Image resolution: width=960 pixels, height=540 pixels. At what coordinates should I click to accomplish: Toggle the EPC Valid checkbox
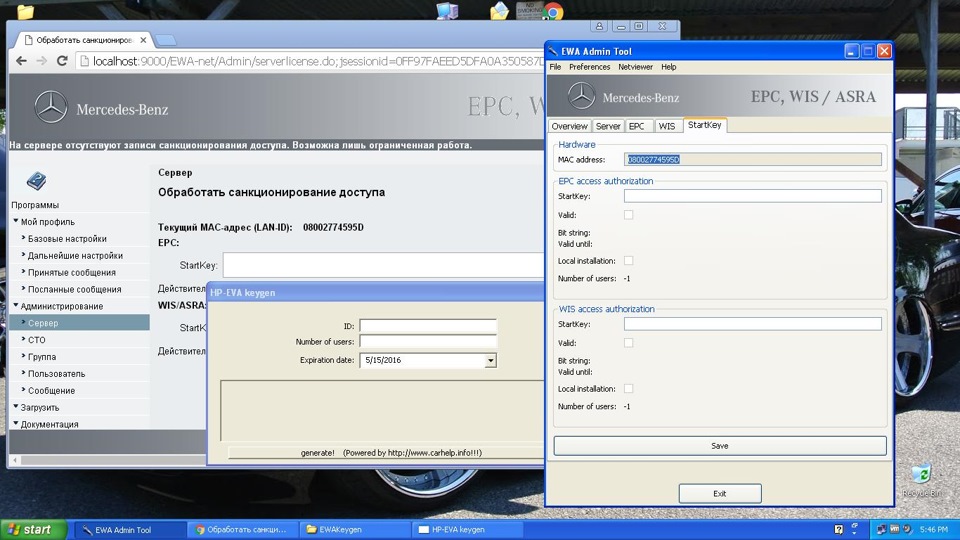629,215
